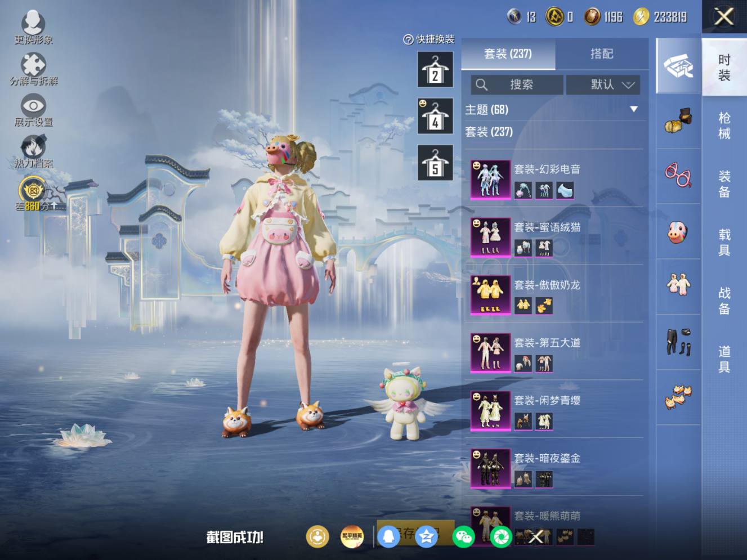Select quick outfit hanger slot 2

pyautogui.click(x=435, y=69)
